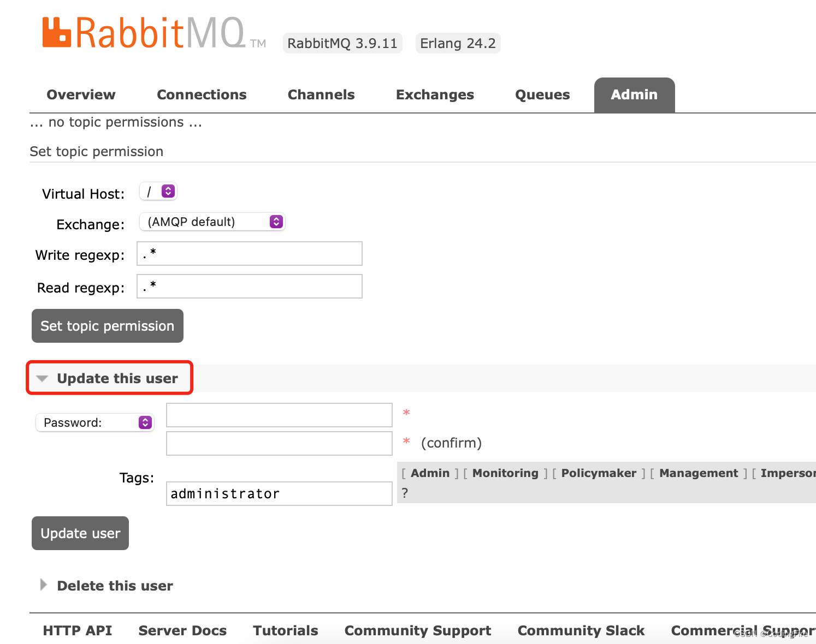This screenshot has height=644, width=816.
Task: Click the RabbitMQ logo
Action: pos(154,33)
